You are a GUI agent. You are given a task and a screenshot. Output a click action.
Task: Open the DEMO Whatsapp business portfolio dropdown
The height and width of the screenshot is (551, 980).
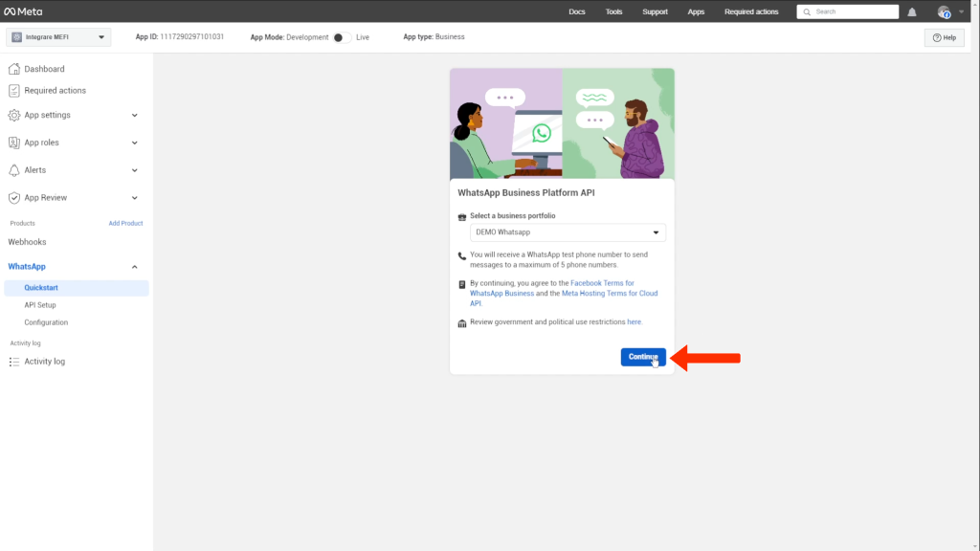click(x=568, y=232)
